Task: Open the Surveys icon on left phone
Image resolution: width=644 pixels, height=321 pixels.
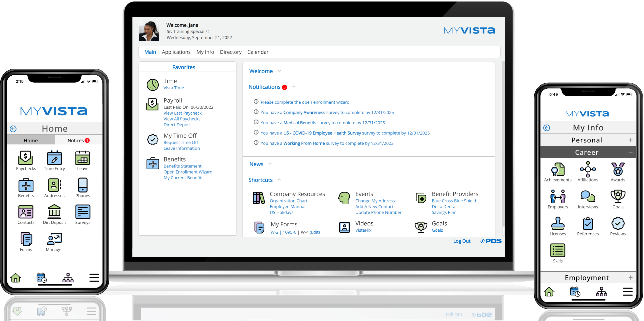Action: (83, 212)
